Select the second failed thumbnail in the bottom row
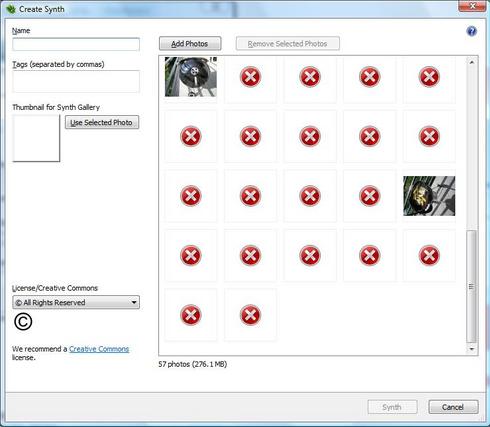Image resolution: width=490 pixels, height=427 pixels. [250, 315]
